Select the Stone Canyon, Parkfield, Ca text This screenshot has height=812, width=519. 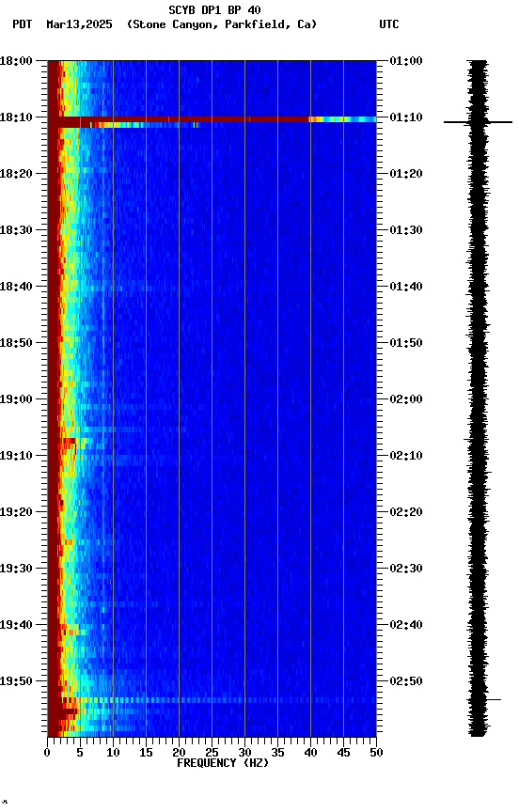click(222, 24)
